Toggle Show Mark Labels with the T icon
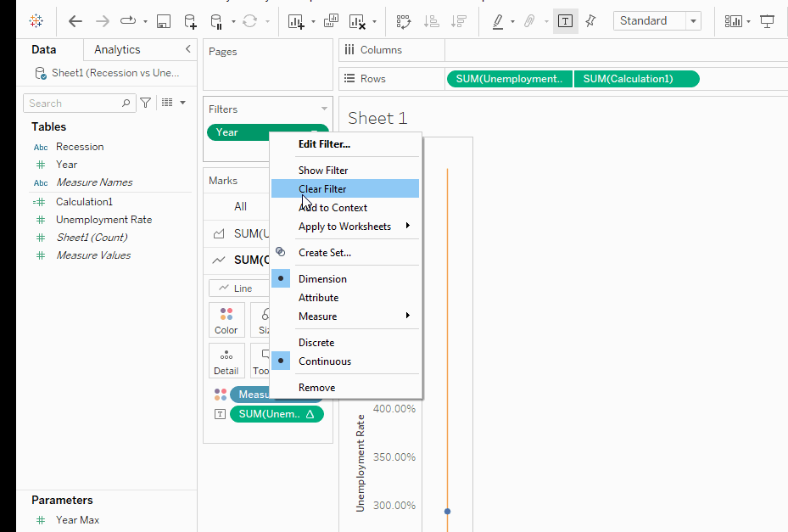This screenshot has height=532, width=788. click(x=565, y=20)
